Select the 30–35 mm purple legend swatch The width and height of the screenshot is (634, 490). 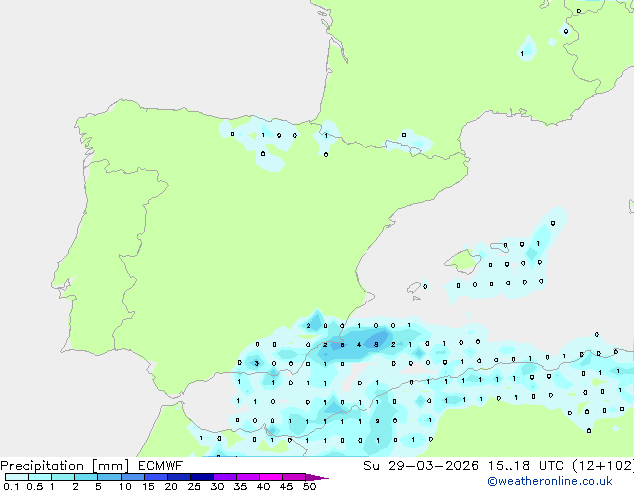click(225, 477)
